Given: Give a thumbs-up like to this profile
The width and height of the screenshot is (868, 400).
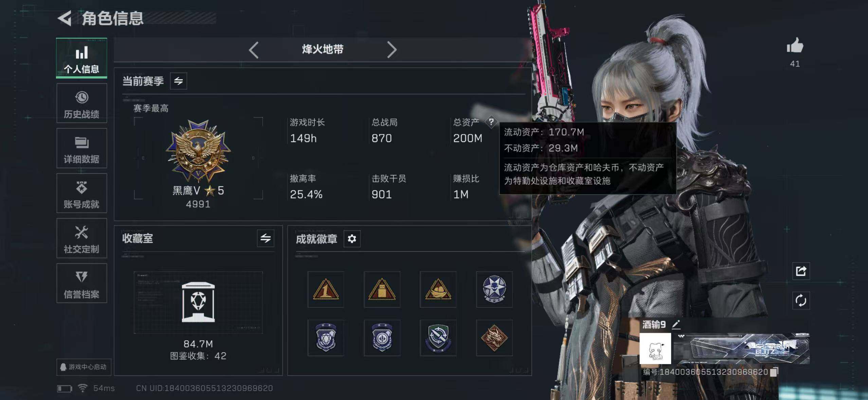Looking at the screenshot, I should point(795,45).
